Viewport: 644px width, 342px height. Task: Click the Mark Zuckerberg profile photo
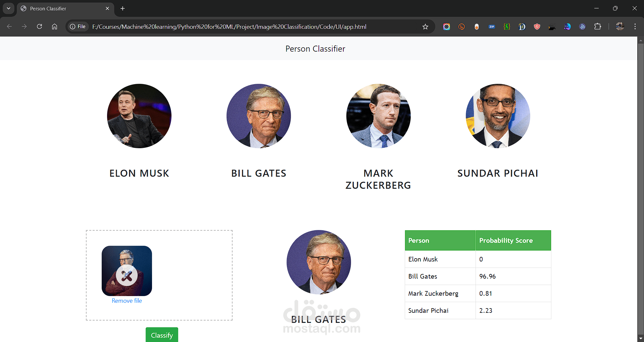[379, 116]
